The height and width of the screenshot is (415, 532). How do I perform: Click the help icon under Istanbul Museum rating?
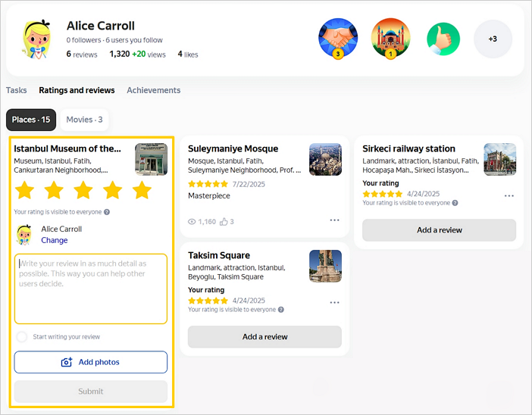click(x=107, y=212)
